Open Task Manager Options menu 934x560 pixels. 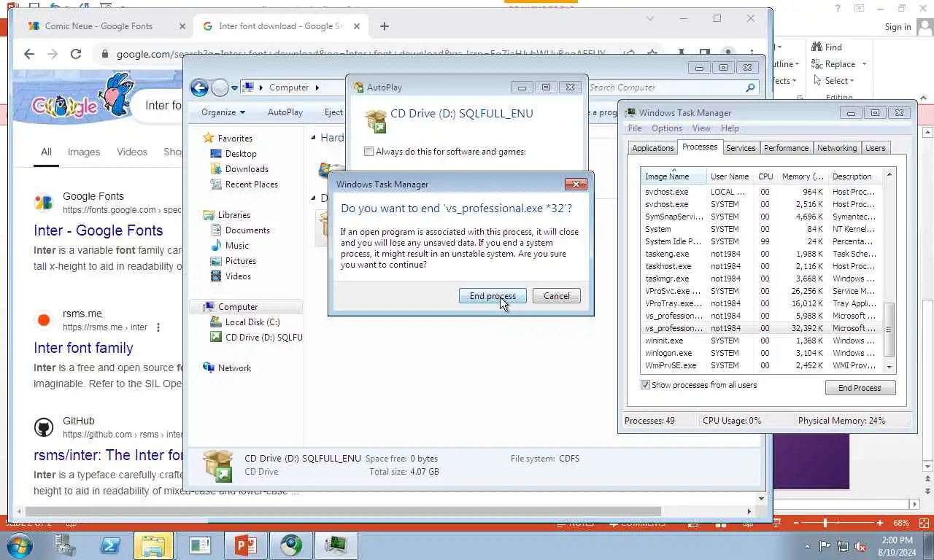tap(667, 128)
